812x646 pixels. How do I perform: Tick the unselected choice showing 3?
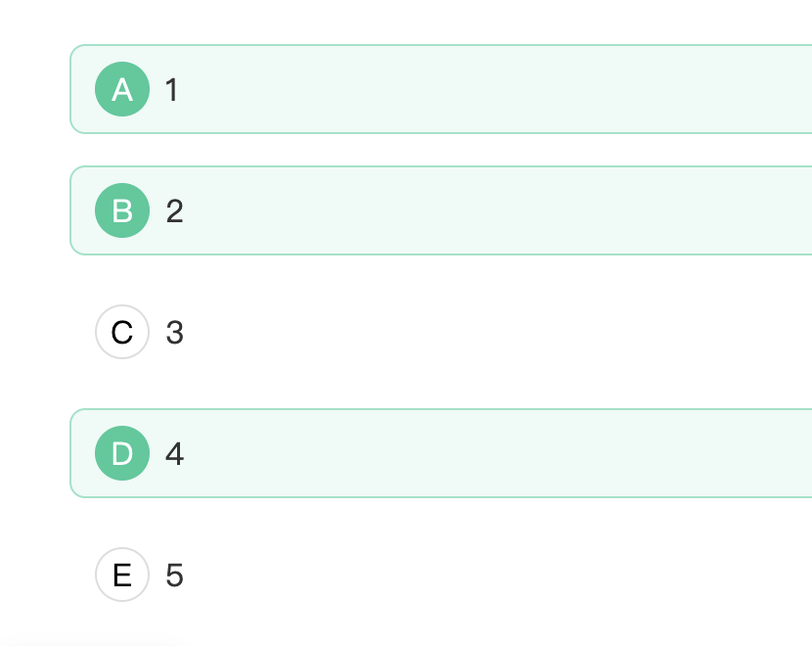440,332
